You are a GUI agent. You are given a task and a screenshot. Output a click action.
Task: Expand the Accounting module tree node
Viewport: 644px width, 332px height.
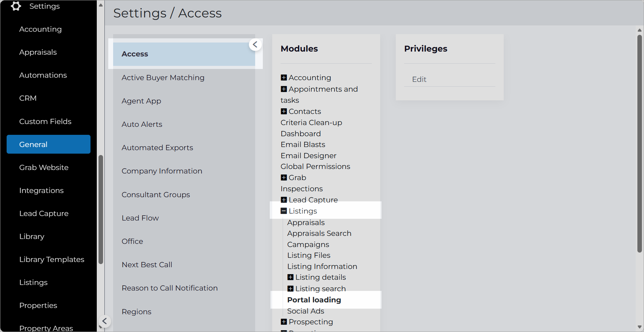click(x=284, y=78)
